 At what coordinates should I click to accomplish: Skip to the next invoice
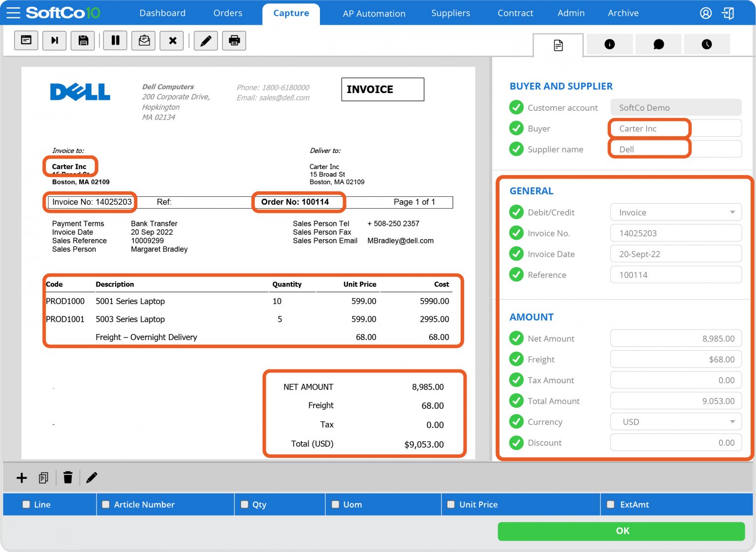54,40
